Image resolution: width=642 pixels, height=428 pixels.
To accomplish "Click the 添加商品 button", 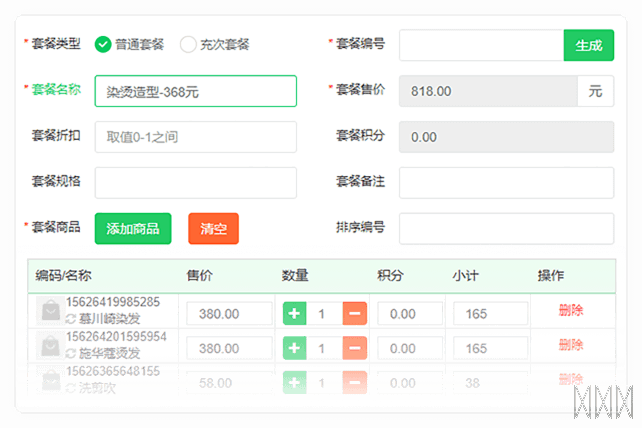I will [133, 229].
